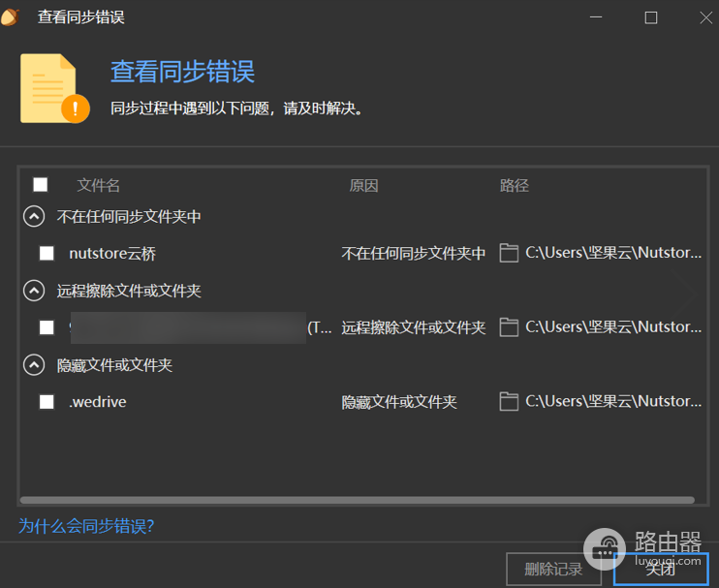
Task: Maximize the 查看同步错误 window
Action: pyautogui.click(x=650, y=17)
